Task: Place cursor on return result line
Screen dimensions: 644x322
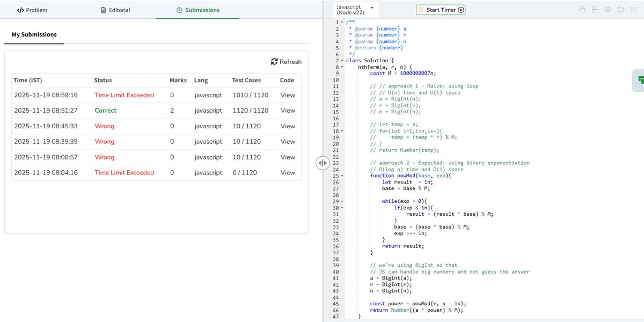Action: (403, 246)
